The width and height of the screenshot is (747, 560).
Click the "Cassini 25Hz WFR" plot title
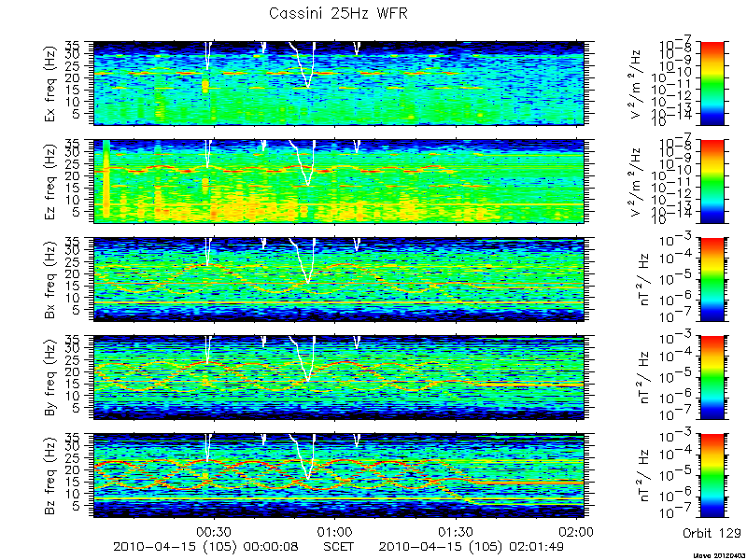coord(338,13)
